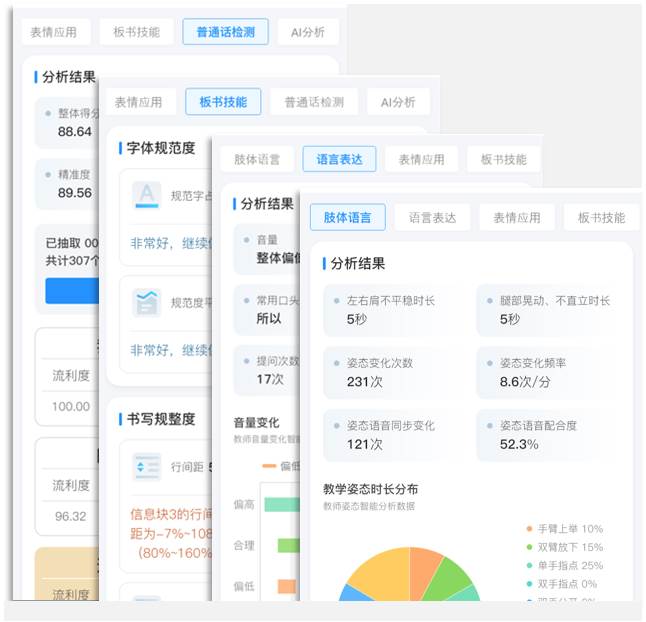Click the blue button below 已抽取 text
Screen dimensions: 646x622
(72, 290)
